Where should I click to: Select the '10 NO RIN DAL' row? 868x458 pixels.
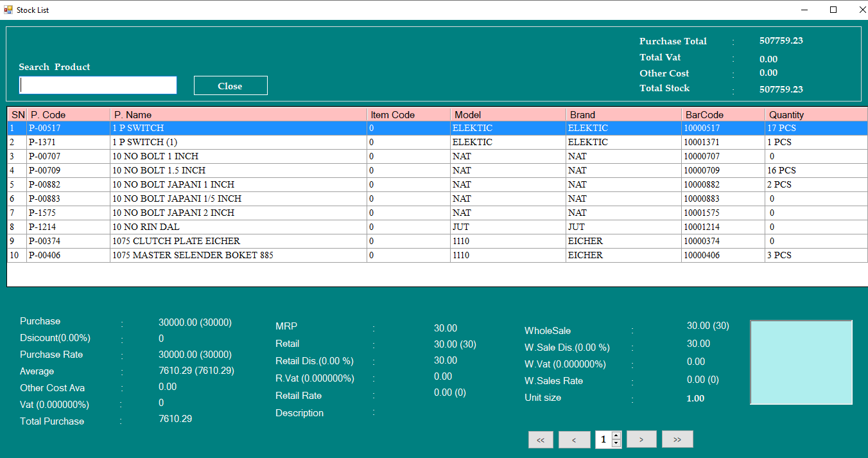pyautogui.click(x=437, y=227)
